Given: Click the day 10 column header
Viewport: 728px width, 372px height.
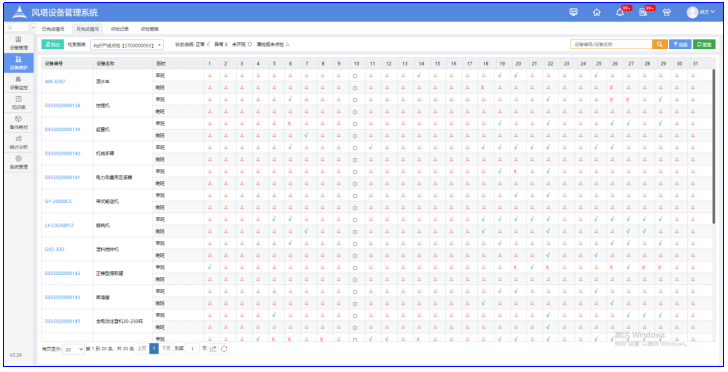Looking at the screenshot, I should 356,63.
